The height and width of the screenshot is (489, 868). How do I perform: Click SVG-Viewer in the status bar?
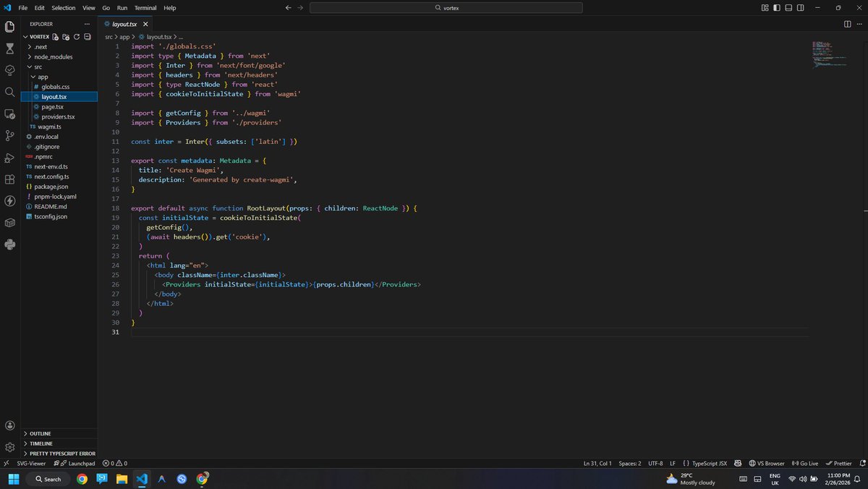click(31, 463)
